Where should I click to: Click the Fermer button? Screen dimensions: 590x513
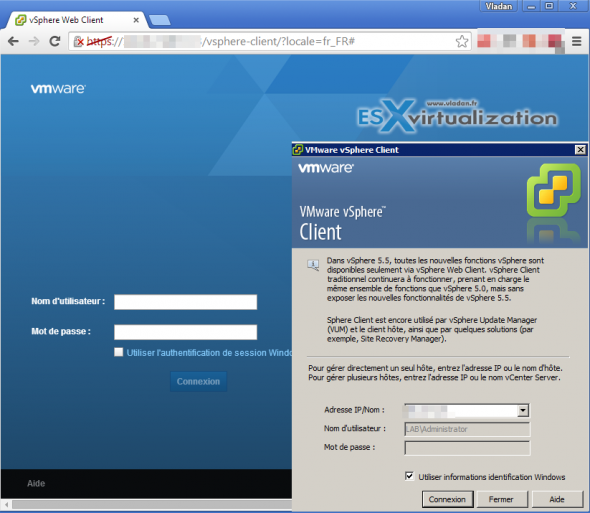tap(502, 499)
